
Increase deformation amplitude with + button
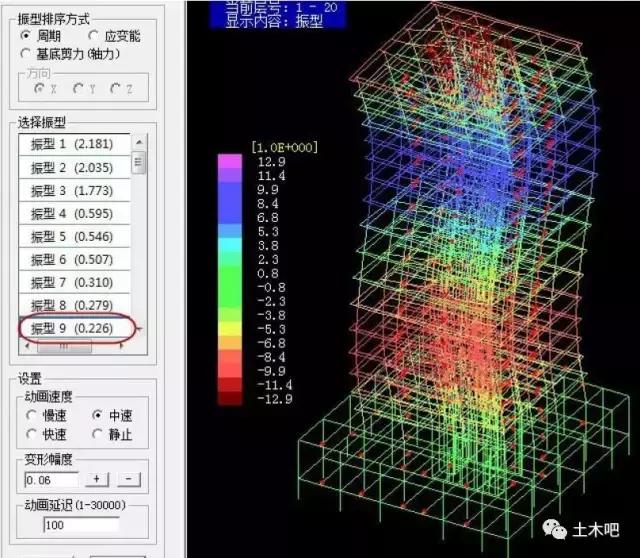(x=97, y=479)
